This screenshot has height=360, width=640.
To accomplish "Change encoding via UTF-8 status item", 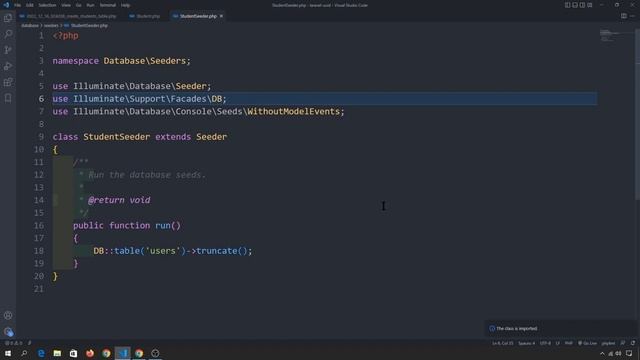I will pos(545,343).
